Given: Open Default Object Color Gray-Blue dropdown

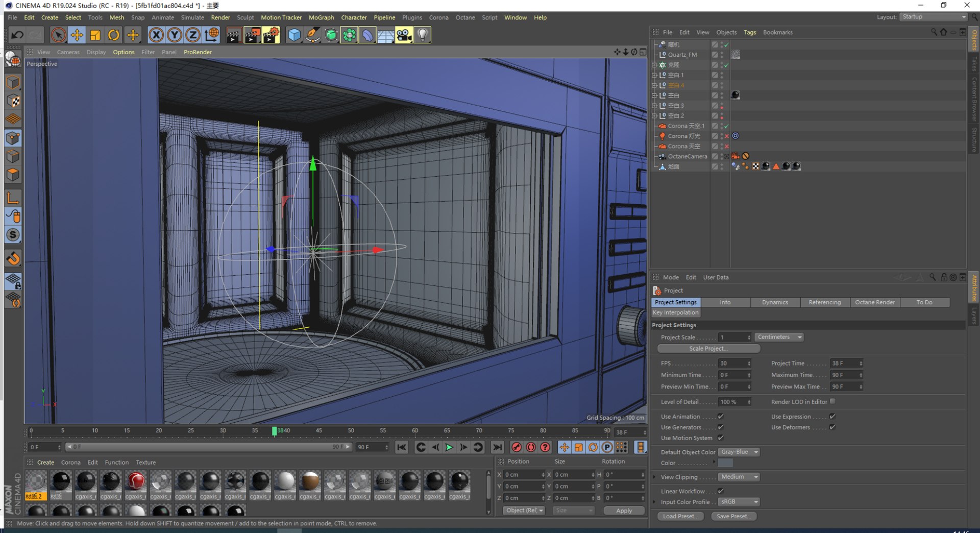Looking at the screenshot, I should 739,452.
